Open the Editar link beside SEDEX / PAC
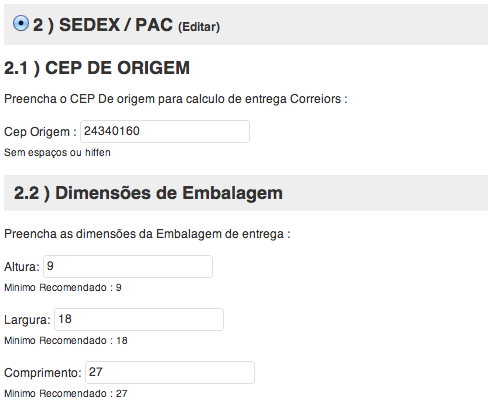 [x=199, y=27]
